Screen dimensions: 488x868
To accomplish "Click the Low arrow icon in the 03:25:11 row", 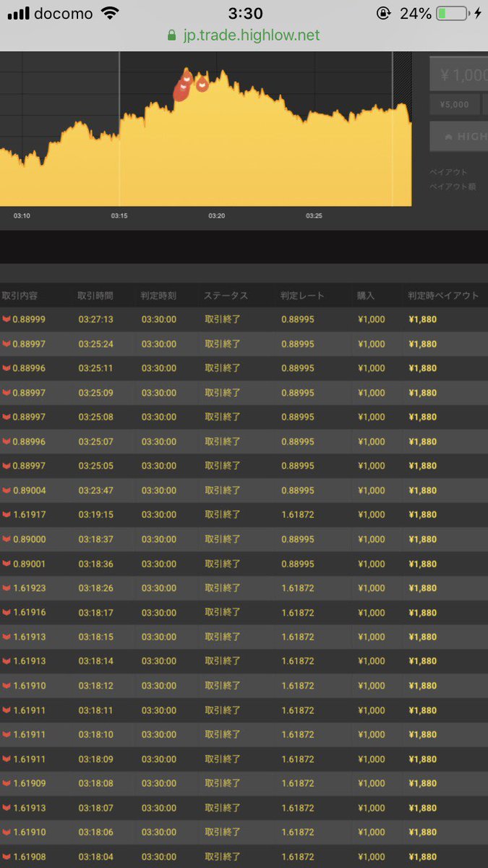I will point(7,368).
